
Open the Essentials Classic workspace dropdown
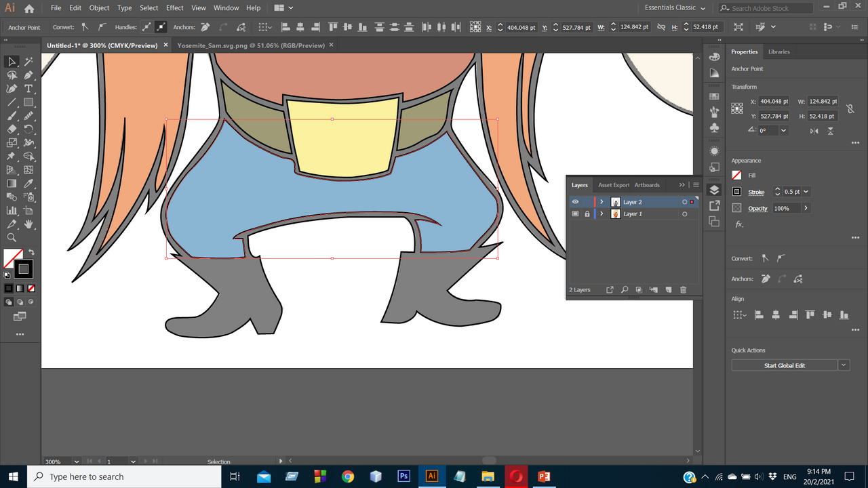click(x=674, y=8)
